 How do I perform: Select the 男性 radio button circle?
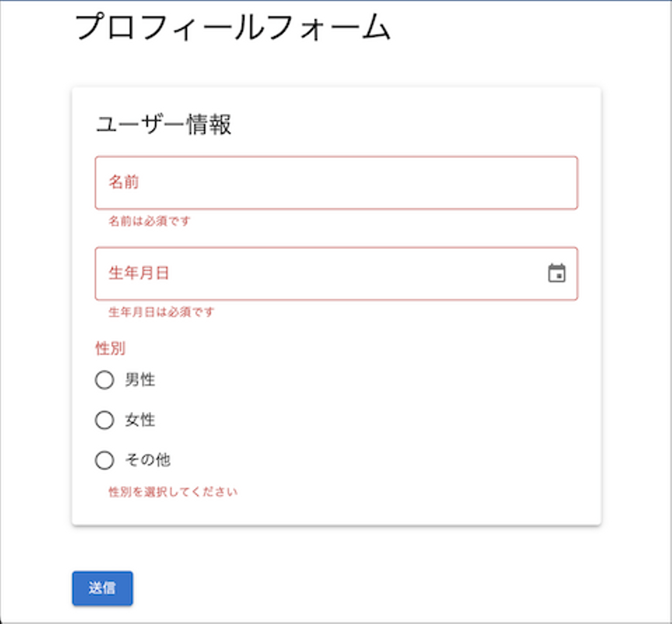click(x=105, y=380)
